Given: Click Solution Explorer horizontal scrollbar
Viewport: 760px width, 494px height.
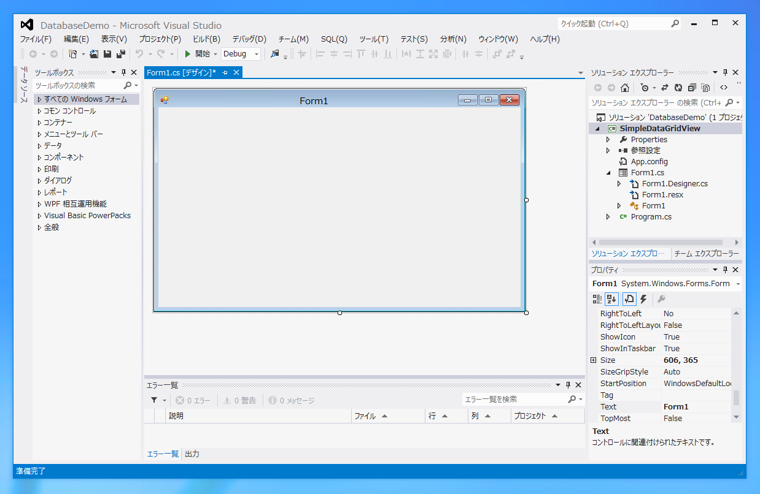Looking at the screenshot, I should click(661, 242).
